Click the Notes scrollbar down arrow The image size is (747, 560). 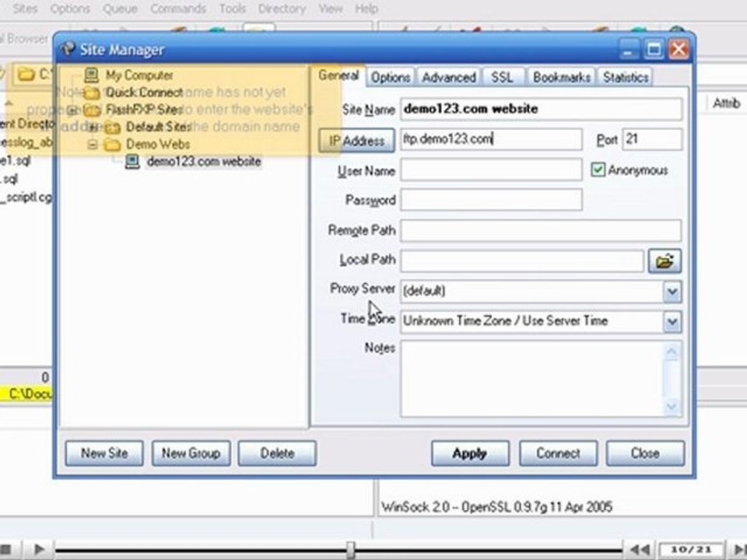click(672, 406)
